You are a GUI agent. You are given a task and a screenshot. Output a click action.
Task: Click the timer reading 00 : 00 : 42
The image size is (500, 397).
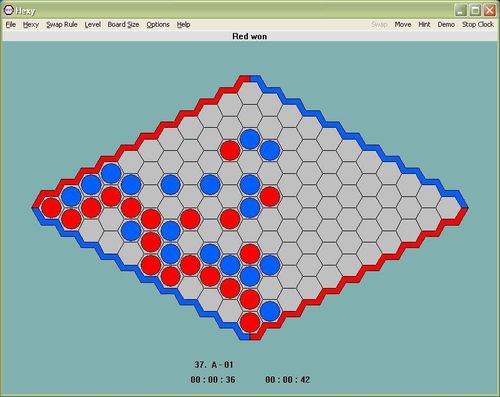pyautogui.click(x=288, y=380)
